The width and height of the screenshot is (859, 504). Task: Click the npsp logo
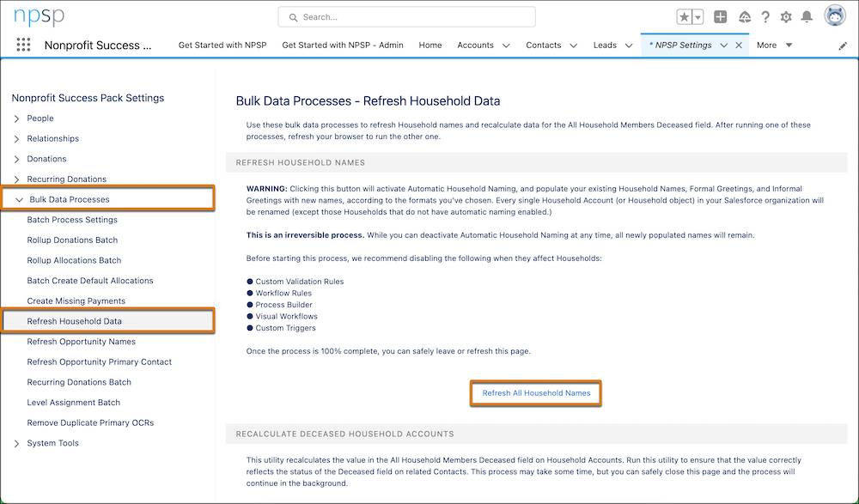39,16
